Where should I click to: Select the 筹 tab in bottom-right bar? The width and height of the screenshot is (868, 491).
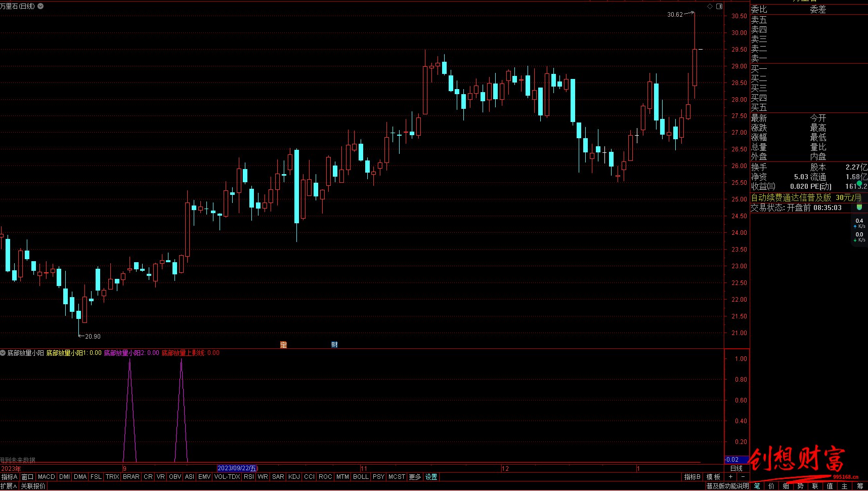pos(859,486)
